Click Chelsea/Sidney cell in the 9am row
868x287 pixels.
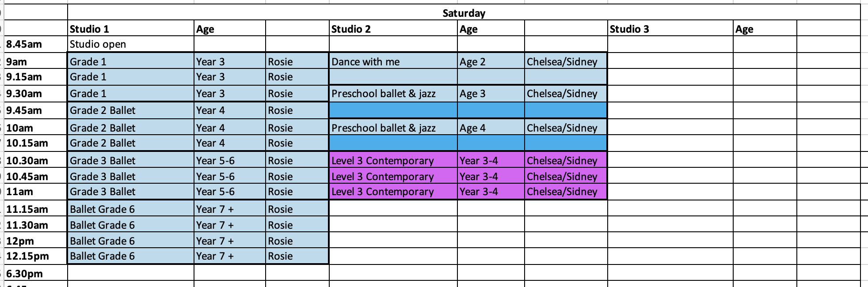[566, 61]
